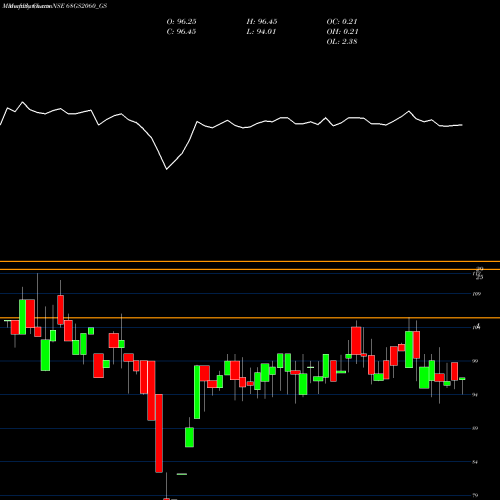
Task: Click the 'O: 96.25' open price value
Action: tap(181, 22)
